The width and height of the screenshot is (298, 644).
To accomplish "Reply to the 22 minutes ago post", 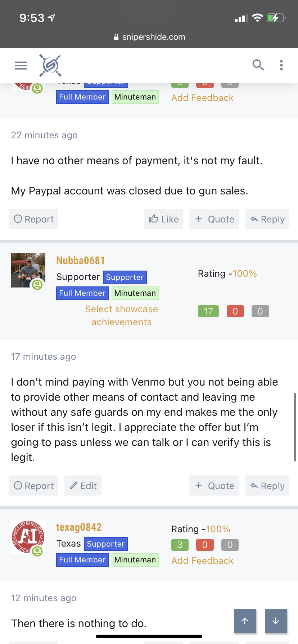I will point(267,219).
